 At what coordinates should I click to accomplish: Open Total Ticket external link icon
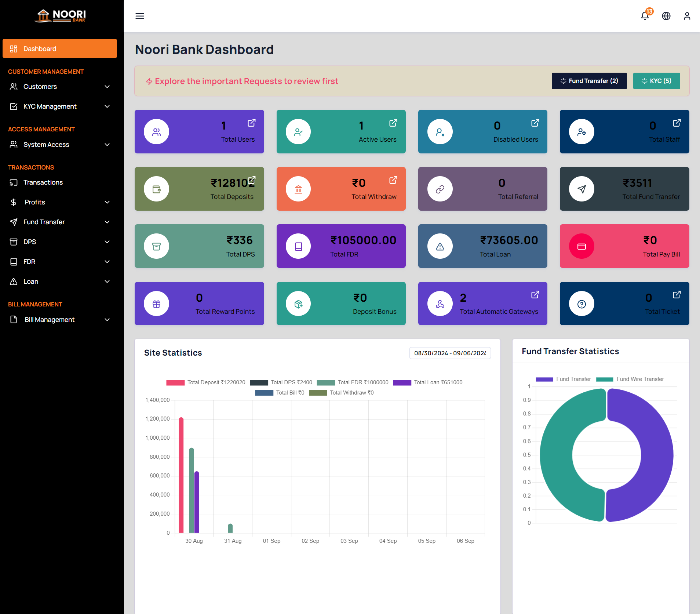[x=677, y=294]
